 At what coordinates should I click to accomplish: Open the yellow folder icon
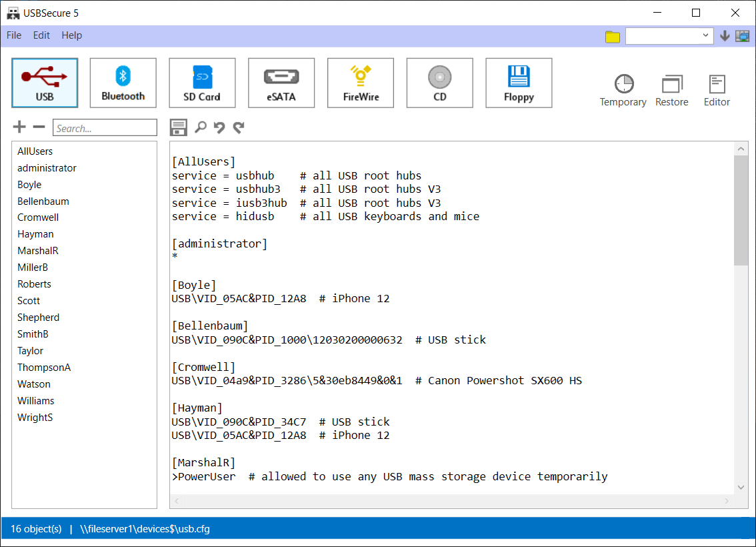[612, 37]
